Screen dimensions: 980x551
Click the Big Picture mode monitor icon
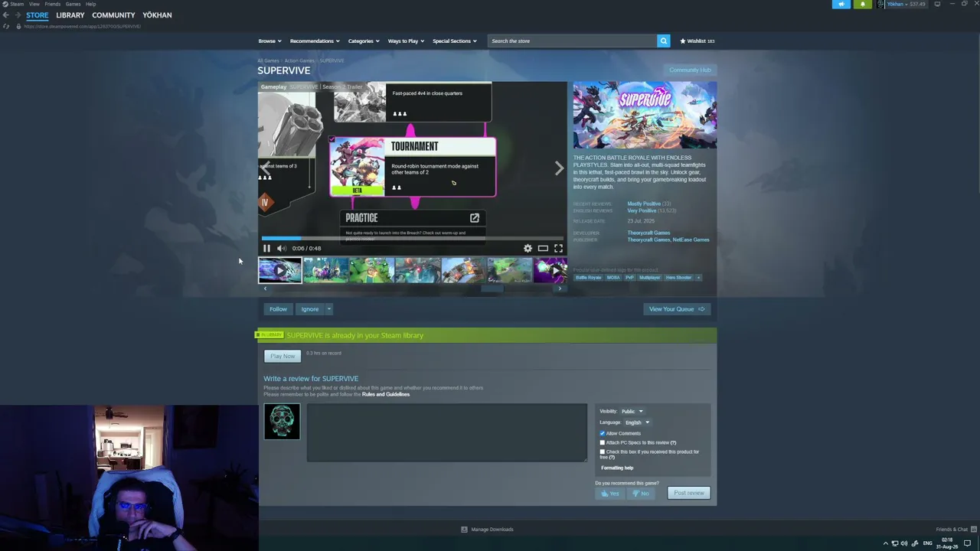[x=937, y=4]
